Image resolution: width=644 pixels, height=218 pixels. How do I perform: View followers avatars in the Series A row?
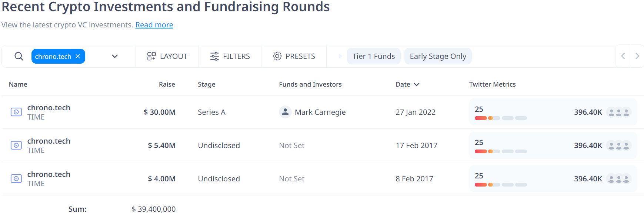click(x=619, y=112)
